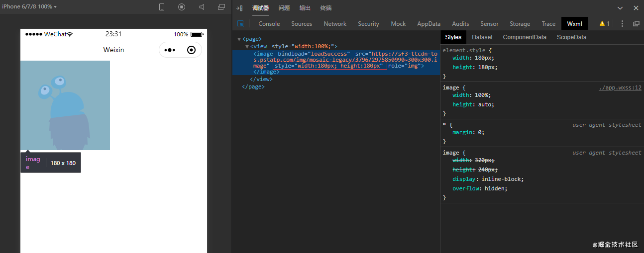Collapse the view node in Wxml tree
The image size is (644, 253).
click(247, 46)
